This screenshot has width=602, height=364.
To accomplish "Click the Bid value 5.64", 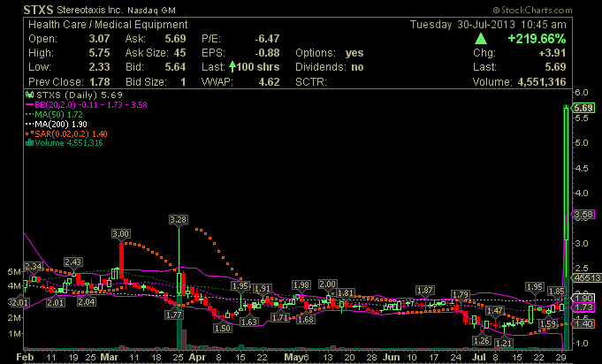I will (x=175, y=67).
